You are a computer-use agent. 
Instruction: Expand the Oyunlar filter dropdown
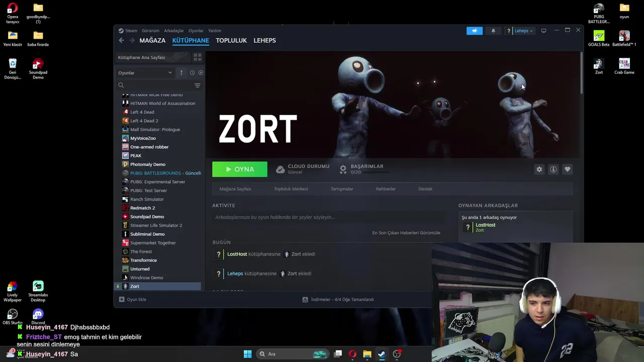[x=145, y=73]
